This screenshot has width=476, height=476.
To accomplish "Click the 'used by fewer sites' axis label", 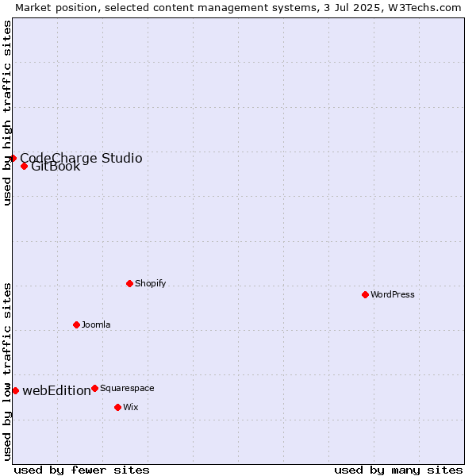I will 82,470.
